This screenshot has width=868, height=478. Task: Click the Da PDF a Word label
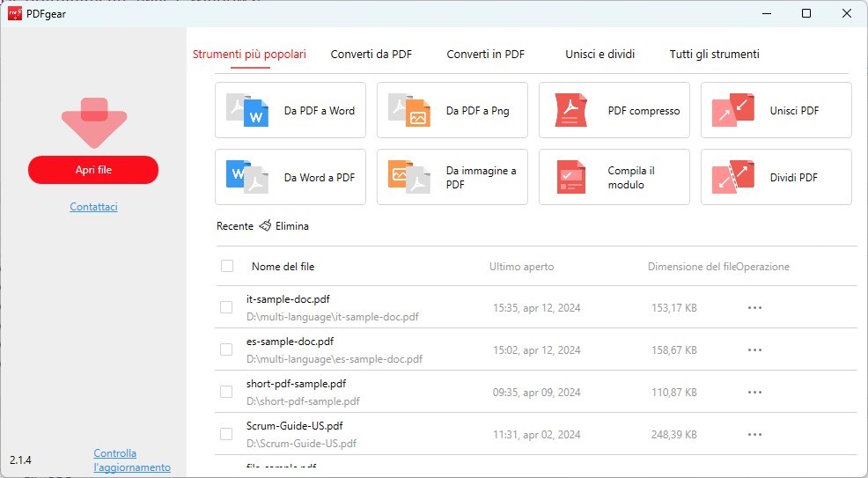click(x=320, y=111)
